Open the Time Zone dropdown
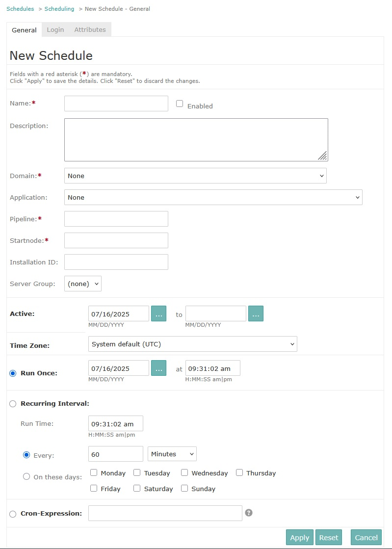Image resolution: width=392 pixels, height=549 pixels. [x=192, y=343]
